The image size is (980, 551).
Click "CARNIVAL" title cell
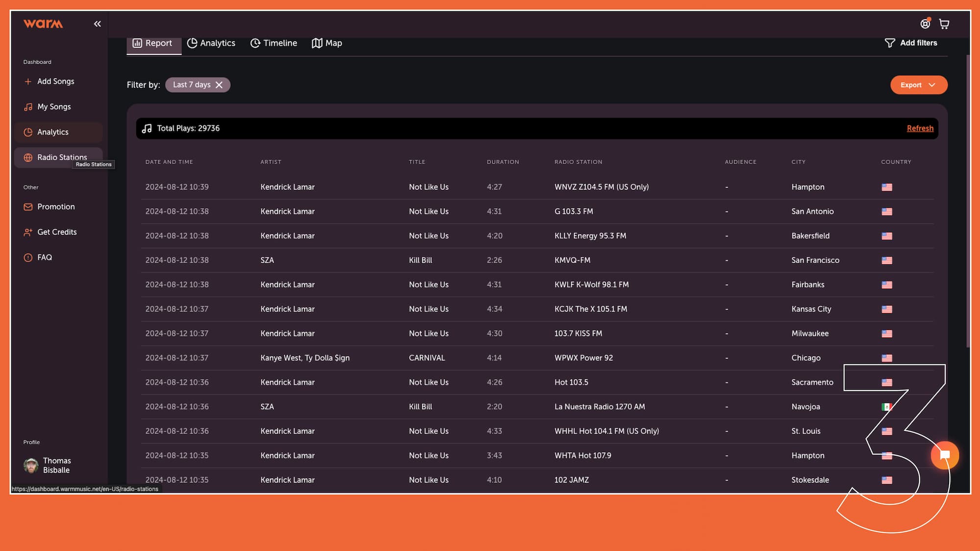427,358
